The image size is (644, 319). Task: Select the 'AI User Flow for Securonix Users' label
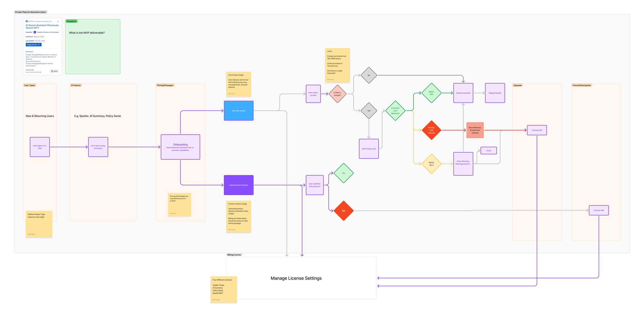(30, 12)
